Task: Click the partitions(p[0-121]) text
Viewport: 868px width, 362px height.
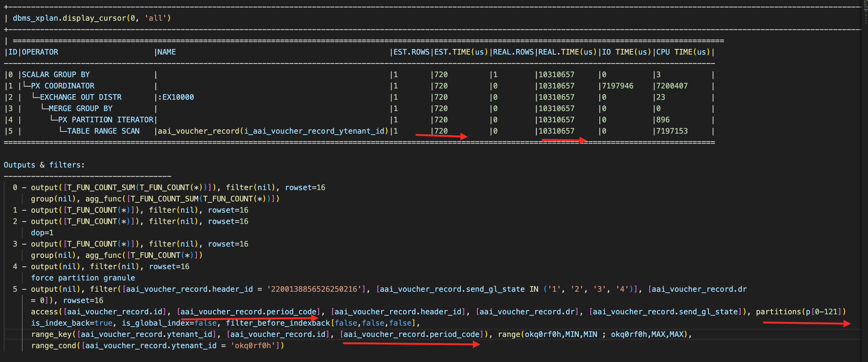Action: (x=801, y=312)
